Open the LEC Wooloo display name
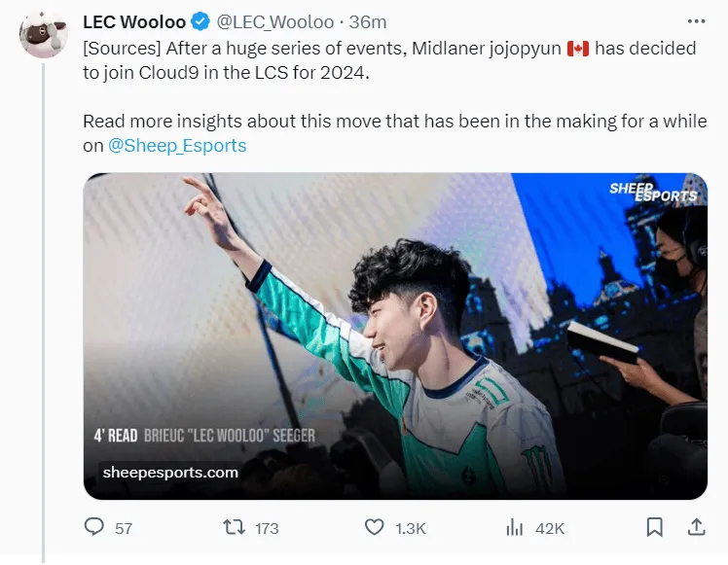This screenshot has height=565, width=728. tap(134, 21)
